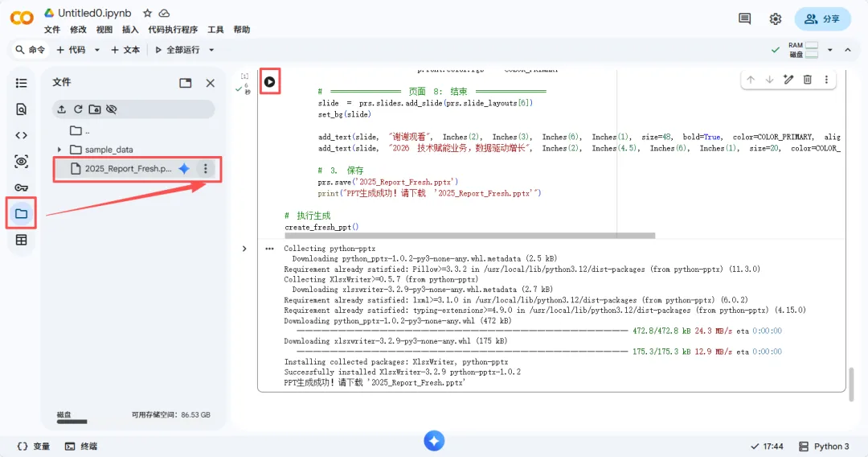Screen dimensions: 868x457
Task: Move cell up arrow
Action: (x=751, y=80)
